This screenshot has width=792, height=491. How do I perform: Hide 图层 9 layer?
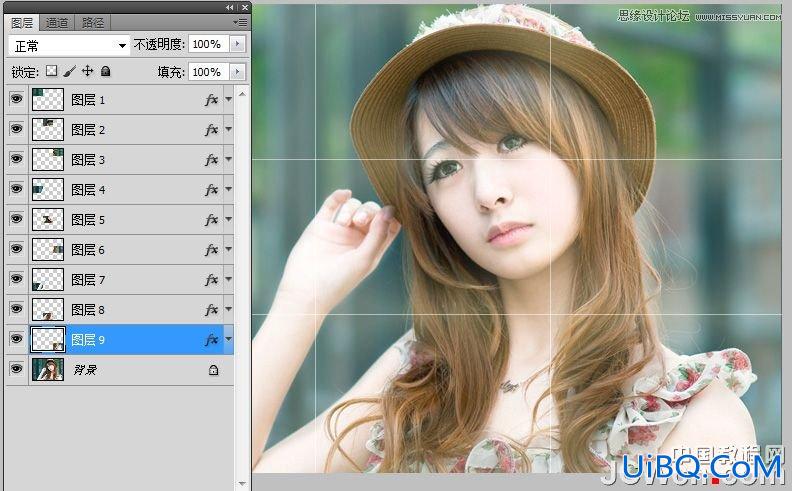click(17, 338)
